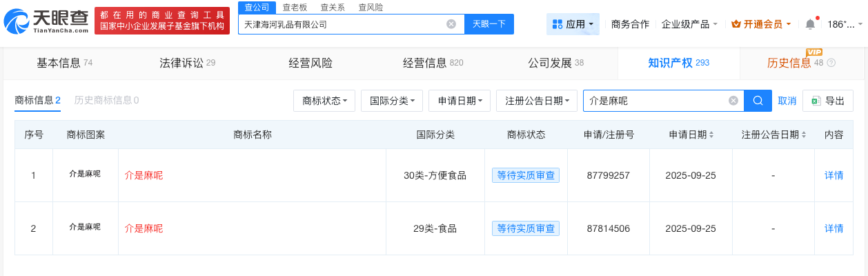
Task: Open the 应用 apps menu
Action: (x=573, y=24)
